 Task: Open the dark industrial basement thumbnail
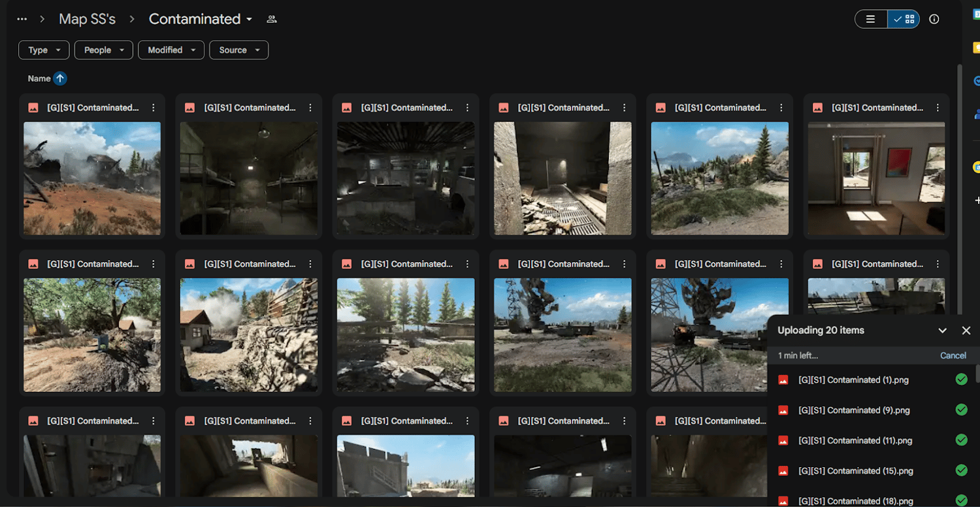(x=406, y=178)
